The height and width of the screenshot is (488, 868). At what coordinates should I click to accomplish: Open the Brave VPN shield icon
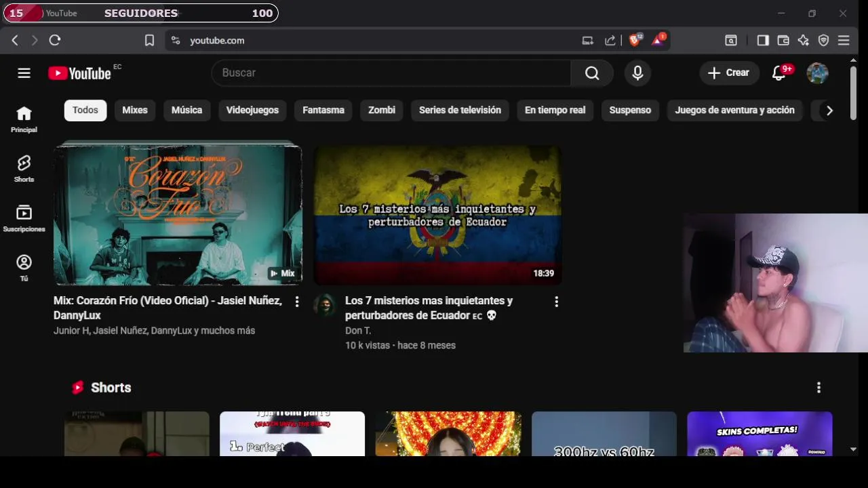pyautogui.click(x=824, y=41)
